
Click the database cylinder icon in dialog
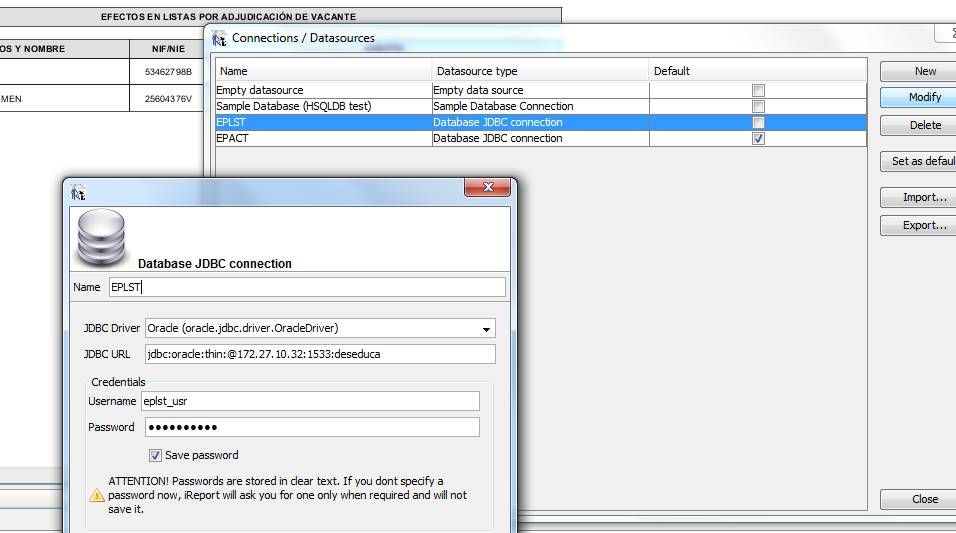pyautogui.click(x=102, y=235)
